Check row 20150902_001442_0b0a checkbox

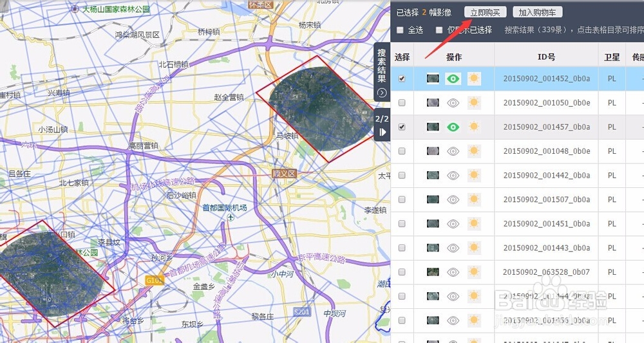pyautogui.click(x=402, y=175)
